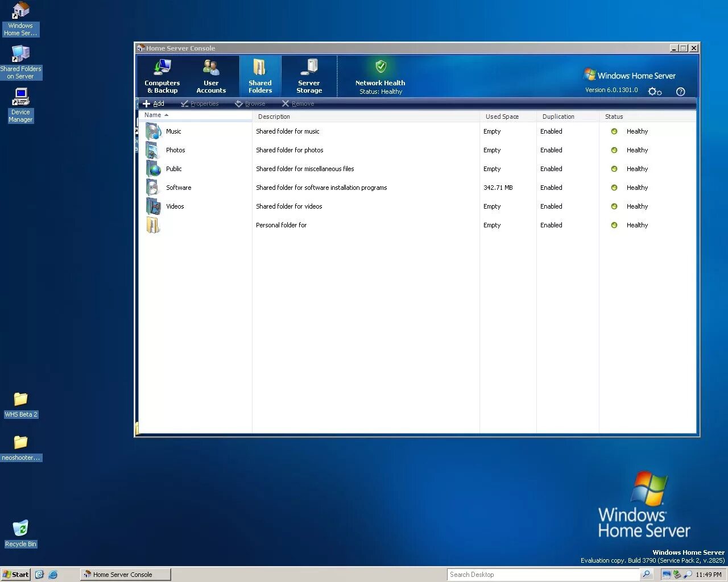
Task: Open Home Server settings gear
Action: 655,92
